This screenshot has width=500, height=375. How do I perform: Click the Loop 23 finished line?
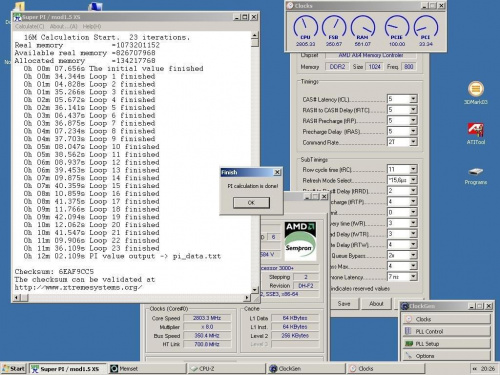point(91,248)
